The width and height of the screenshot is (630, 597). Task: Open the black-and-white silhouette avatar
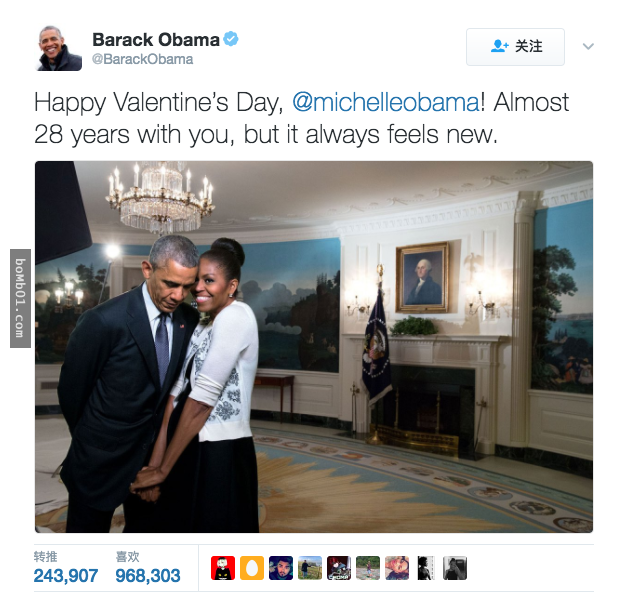426,568
